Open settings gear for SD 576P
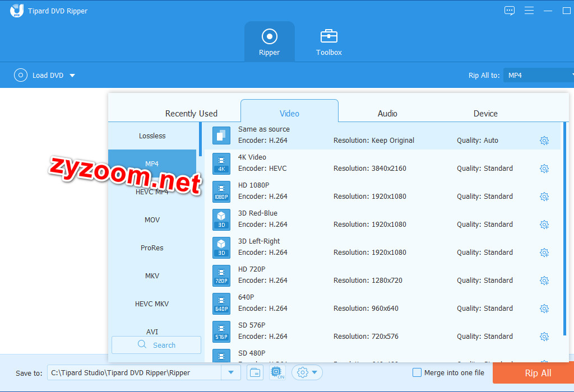The image size is (574, 392). click(544, 337)
